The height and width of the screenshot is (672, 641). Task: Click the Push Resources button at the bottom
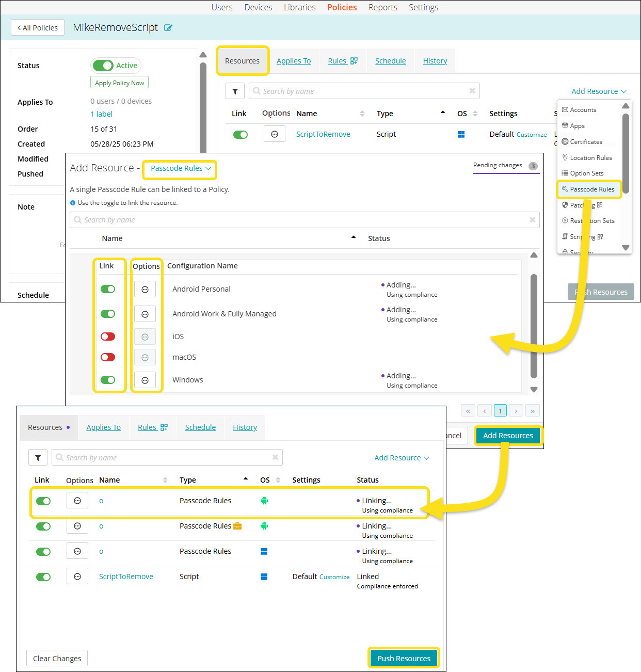(x=404, y=659)
